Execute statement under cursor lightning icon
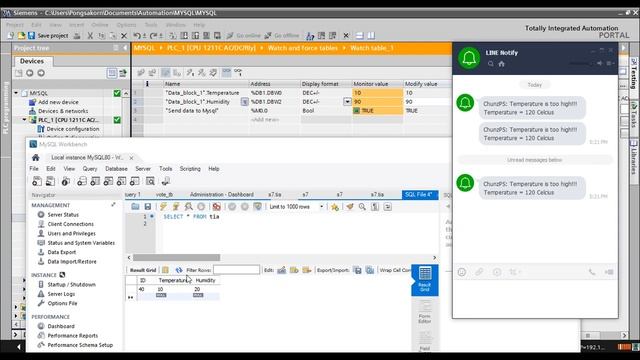 176,207
